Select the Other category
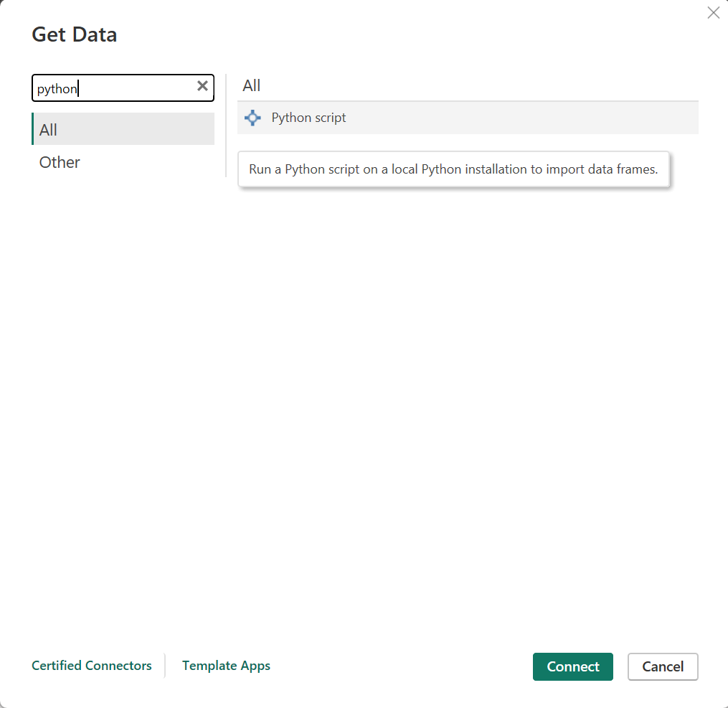 123,163
